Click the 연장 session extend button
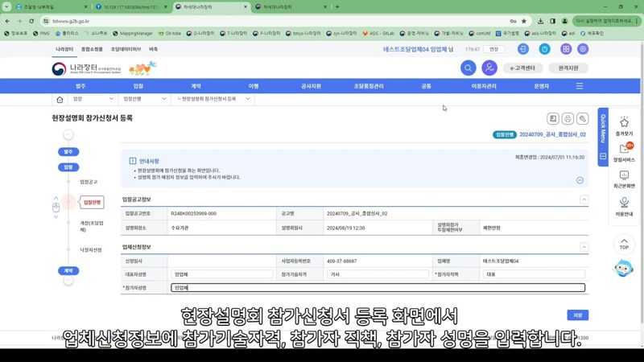Screen dimensions: 644x362 (493, 49)
